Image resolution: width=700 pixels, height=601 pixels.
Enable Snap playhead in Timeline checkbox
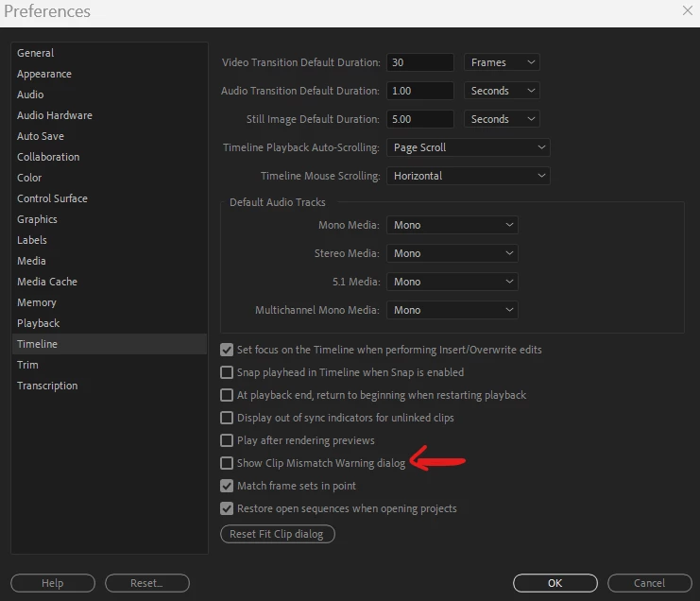(x=227, y=372)
